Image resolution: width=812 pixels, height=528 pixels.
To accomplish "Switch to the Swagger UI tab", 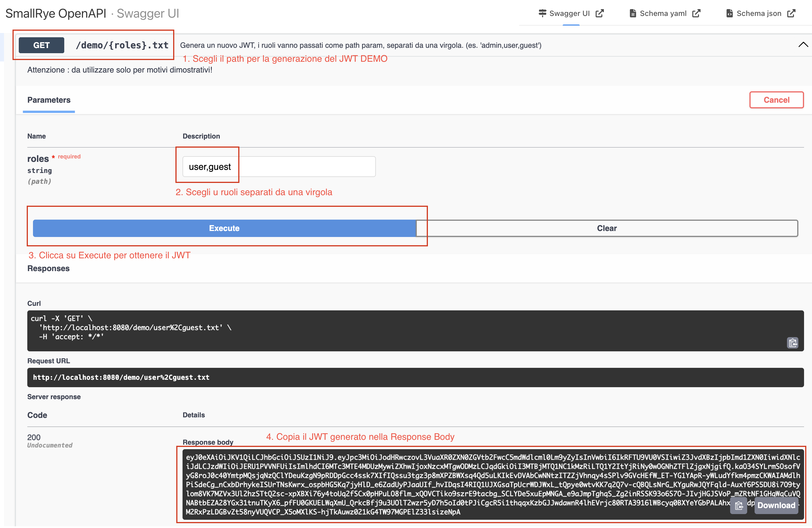I will [569, 13].
